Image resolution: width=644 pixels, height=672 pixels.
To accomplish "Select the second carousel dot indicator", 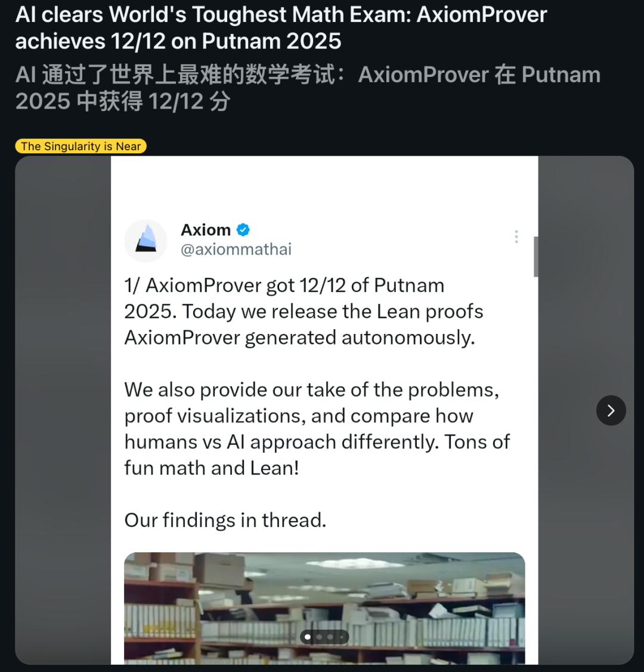I will click(319, 637).
